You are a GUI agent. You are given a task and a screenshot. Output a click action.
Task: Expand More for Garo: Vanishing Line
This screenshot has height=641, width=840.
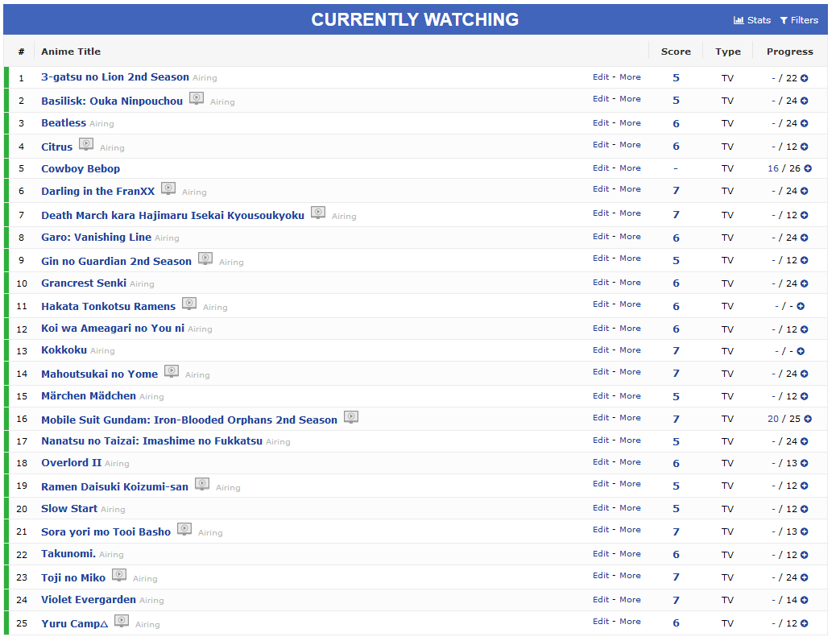tap(630, 237)
